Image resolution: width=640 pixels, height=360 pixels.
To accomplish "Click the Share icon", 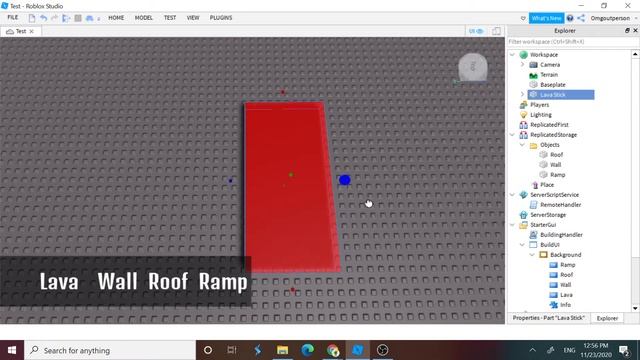I will (x=581, y=18).
